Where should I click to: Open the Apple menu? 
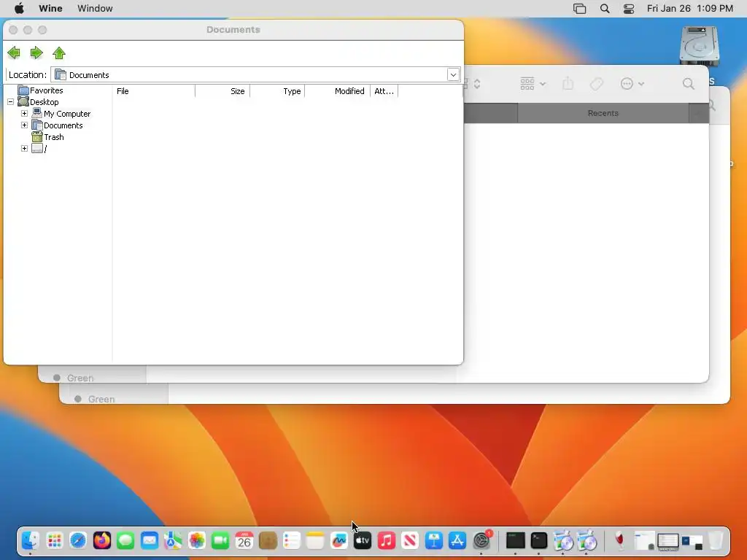(19, 9)
